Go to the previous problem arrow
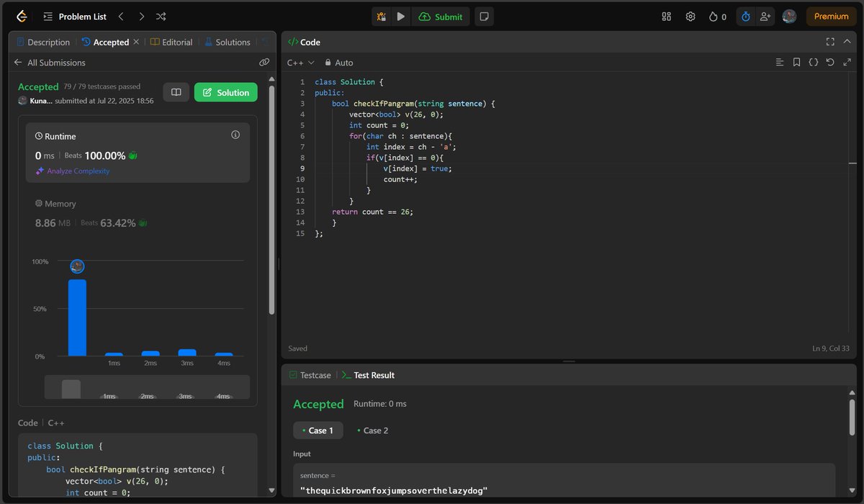The width and height of the screenshot is (864, 504). 121,16
